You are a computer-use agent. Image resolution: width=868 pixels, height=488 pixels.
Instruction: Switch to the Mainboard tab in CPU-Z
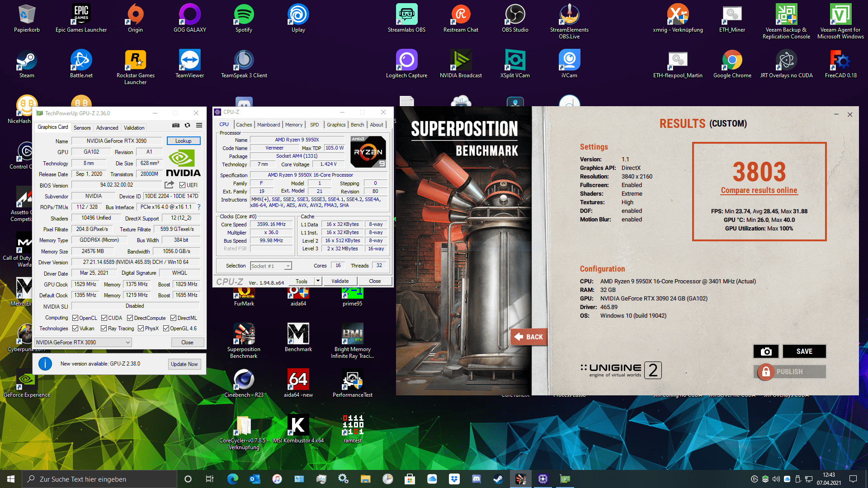(269, 125)
